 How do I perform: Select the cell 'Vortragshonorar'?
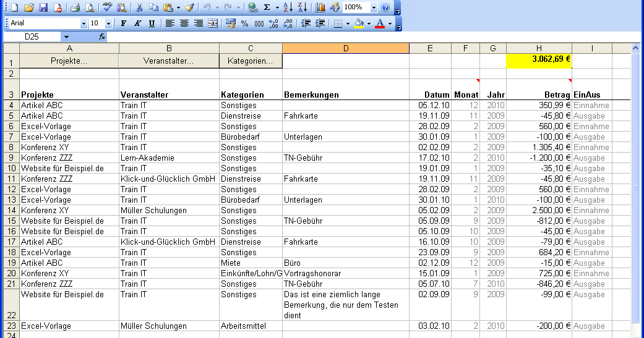click(345, 274)
